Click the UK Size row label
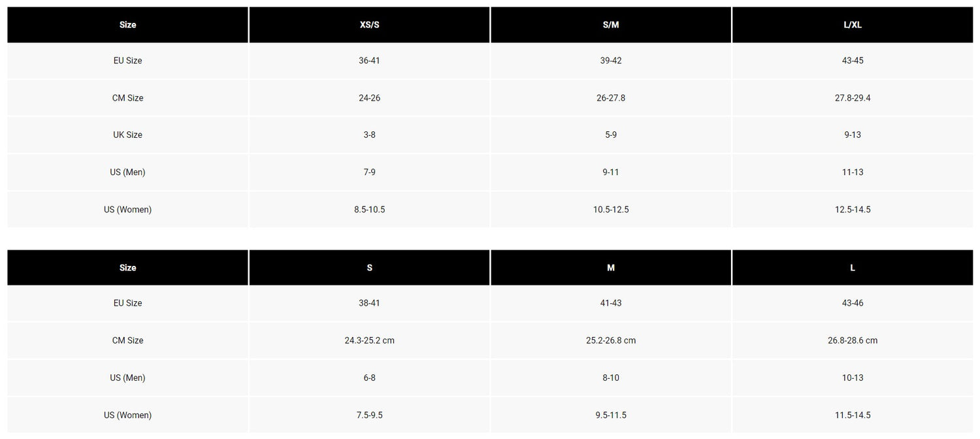The height and width of the screenshot is (439, 980). pos(127,135)
